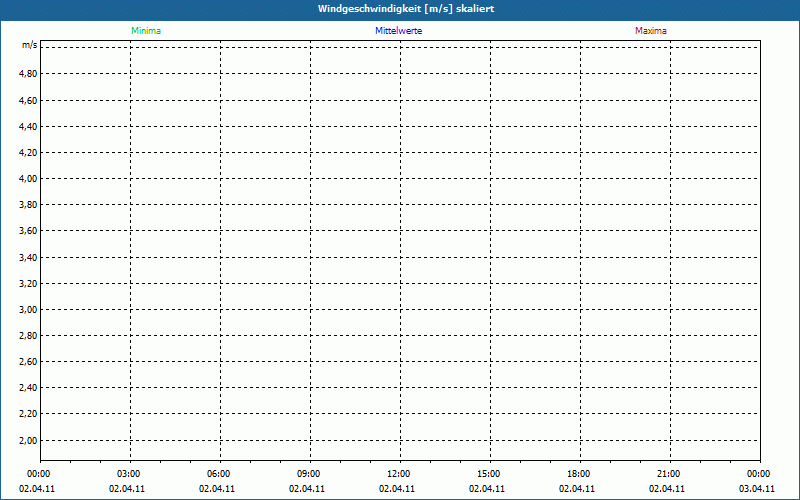This screenshot has height=500, width=800.
Task: Select the Mittelwerte legend label
Action: point(399,31)
